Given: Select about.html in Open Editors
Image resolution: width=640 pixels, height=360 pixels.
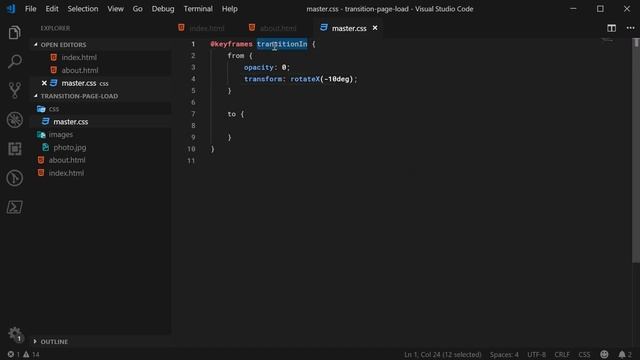Looking at the screenshot, I should coord(80,70).
